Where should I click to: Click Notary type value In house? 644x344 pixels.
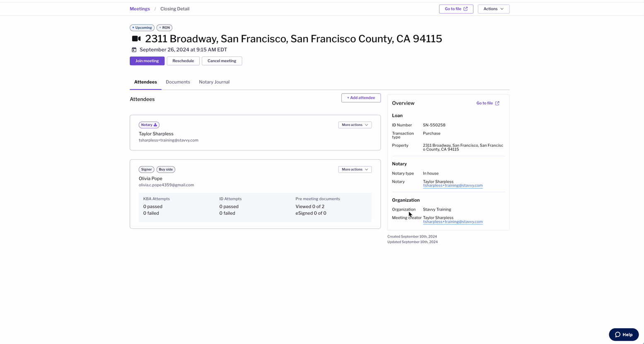pos(431,173)
